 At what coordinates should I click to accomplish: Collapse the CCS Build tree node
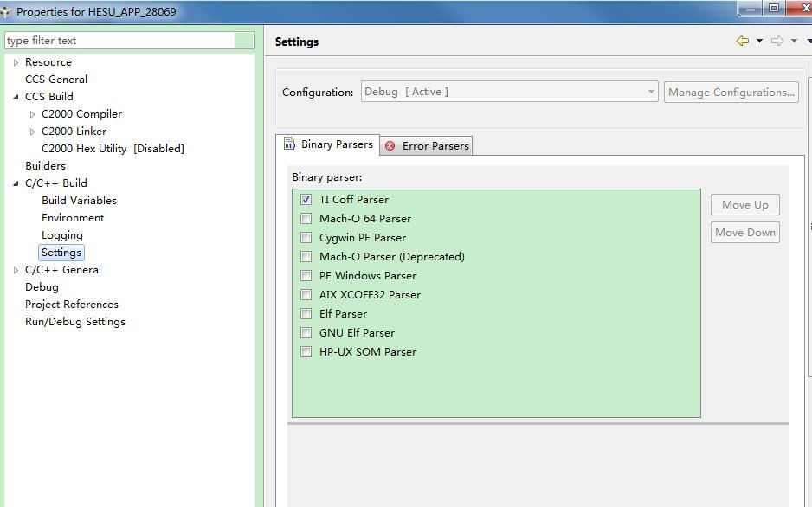16,97
